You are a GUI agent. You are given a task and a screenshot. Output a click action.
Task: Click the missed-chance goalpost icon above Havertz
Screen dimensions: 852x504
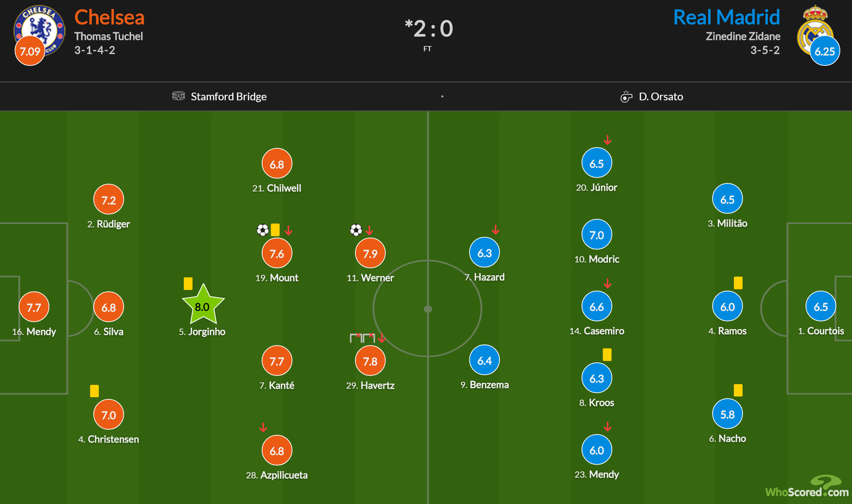[x=362, y=337]
